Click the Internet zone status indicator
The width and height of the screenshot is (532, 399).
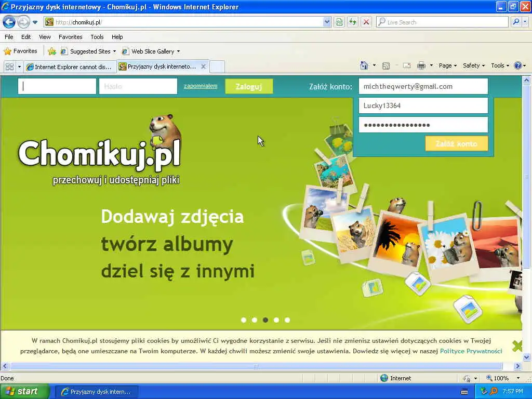point(395,378)
